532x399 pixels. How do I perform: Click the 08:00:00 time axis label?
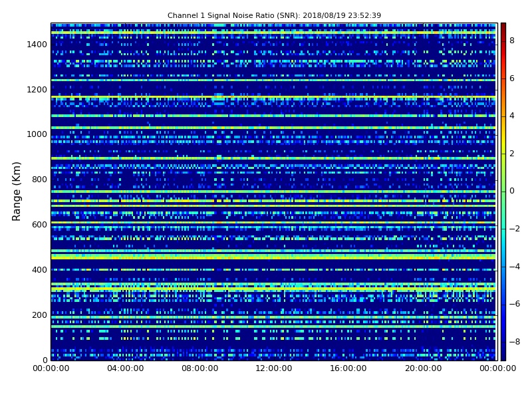tap(200, 368)
